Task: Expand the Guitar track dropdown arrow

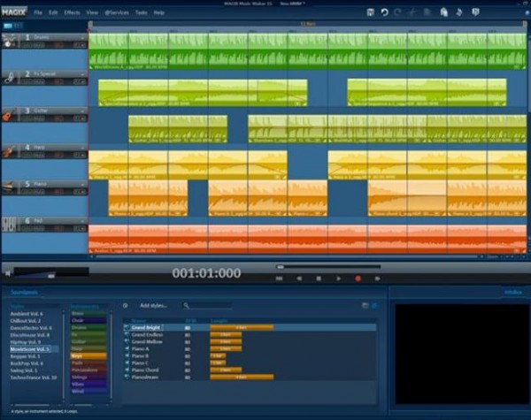Action: click(x=83, y=111)
